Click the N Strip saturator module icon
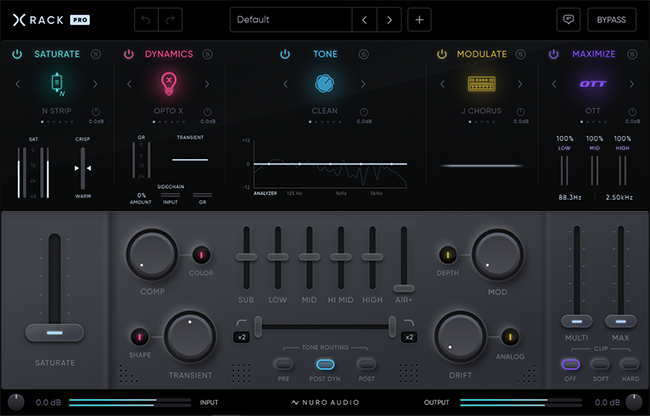The width and height of the screenshot is (650, 416). click(x=57, y=84)
